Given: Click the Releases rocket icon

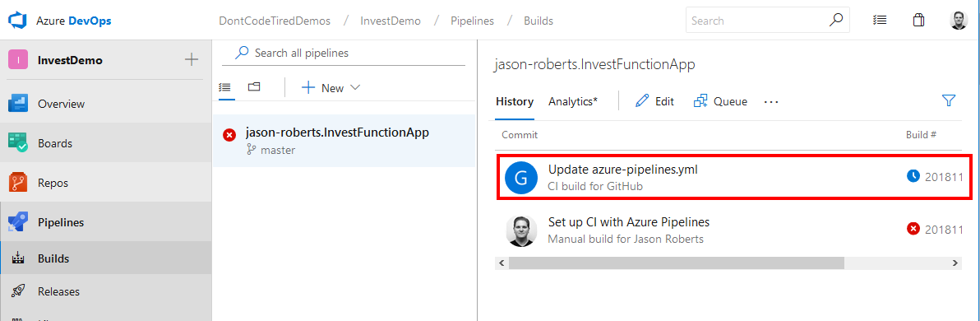Looking at the screenshot, I should click(17, 291).
